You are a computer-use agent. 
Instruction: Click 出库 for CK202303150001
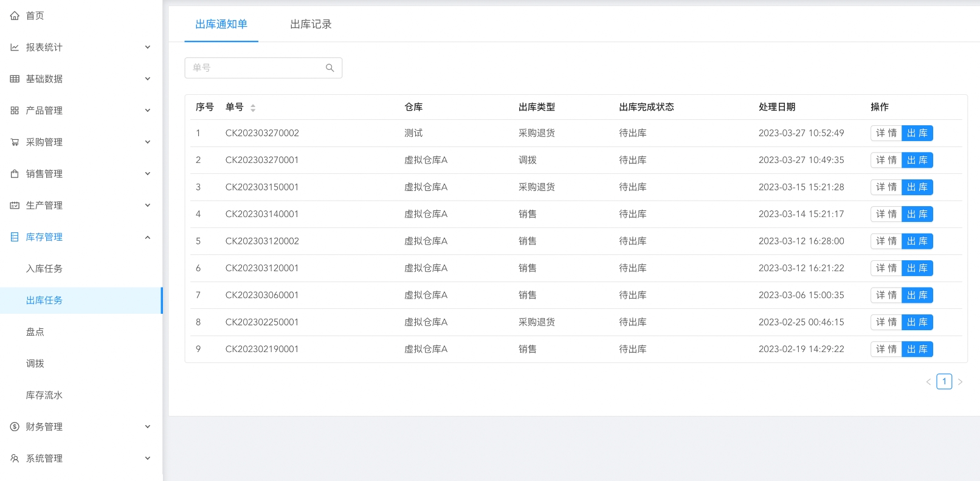(x=917, y=187)
